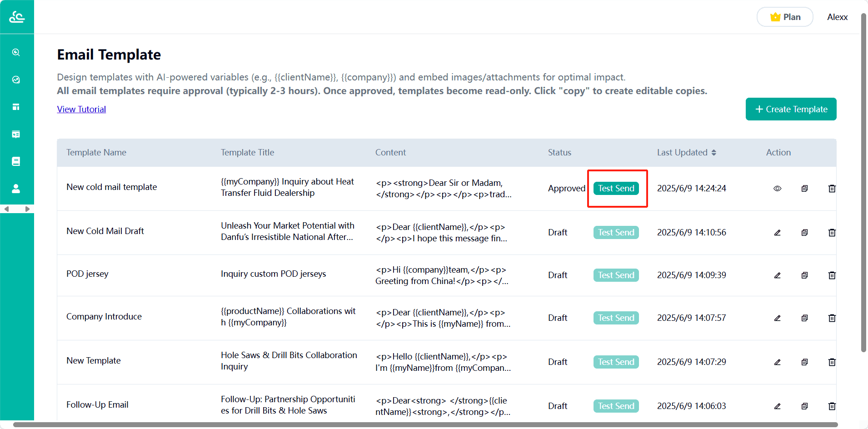Viewport: 868px width, 429px height.
Task: Open the search icon in sidebar
Action: [x=16, y=52]
